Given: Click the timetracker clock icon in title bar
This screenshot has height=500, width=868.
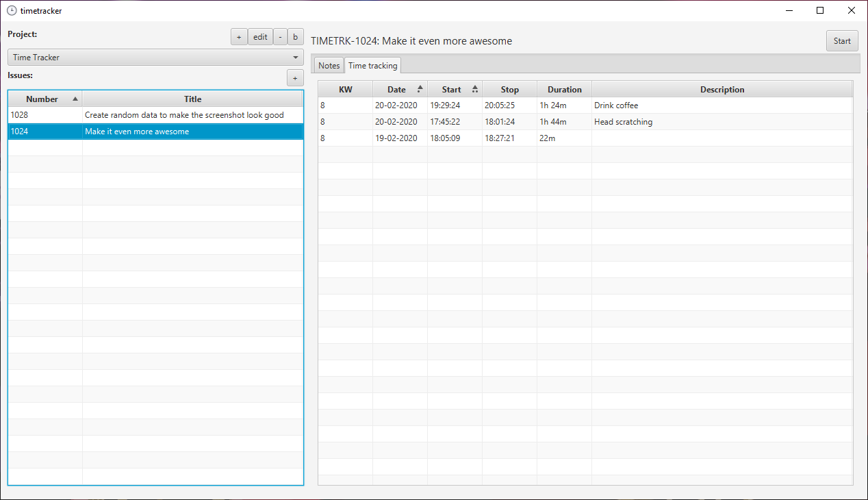Looking at the screenshot, I should pos(12,10).
